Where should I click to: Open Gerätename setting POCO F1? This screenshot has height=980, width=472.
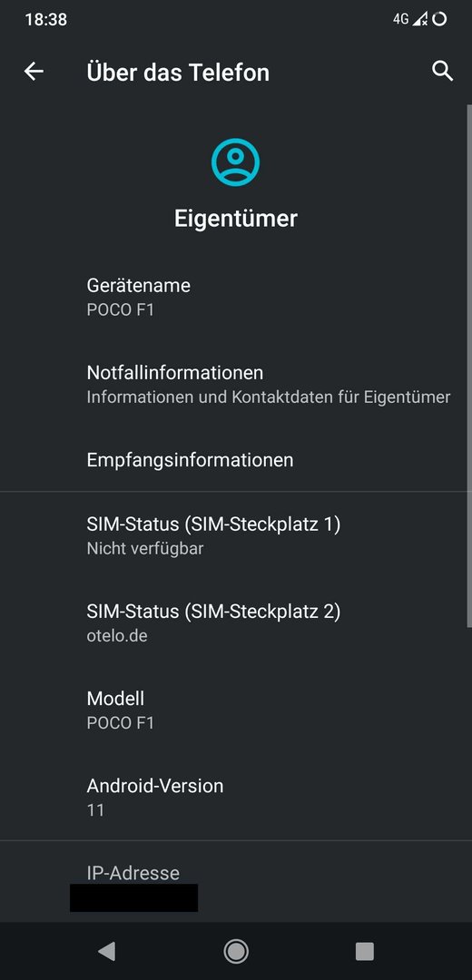tap(236, 297)
